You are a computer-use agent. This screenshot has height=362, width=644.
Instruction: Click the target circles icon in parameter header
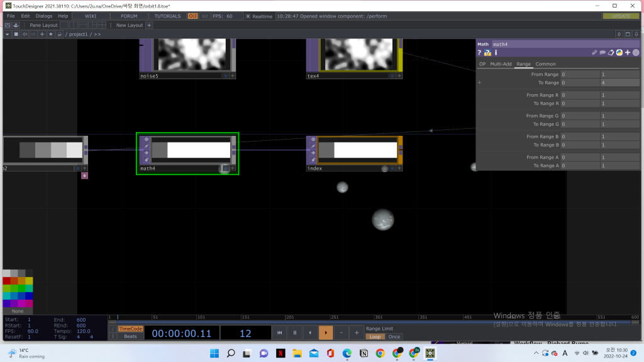636,53
